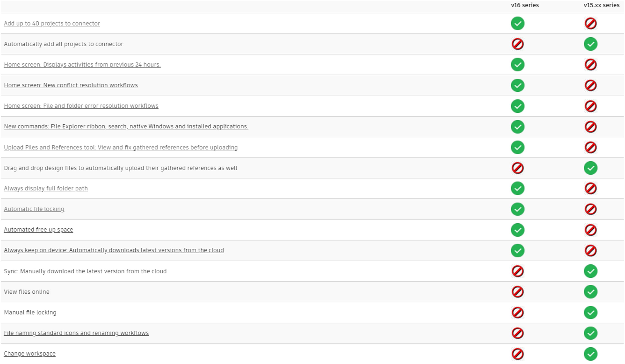Follow 'Always display full folder path' link
This screenshot has width=625, height=364.
tap(46, 188)
